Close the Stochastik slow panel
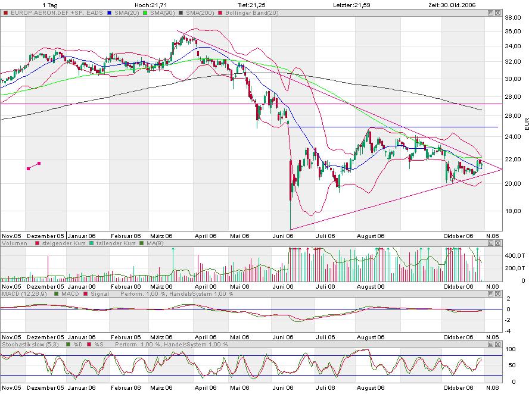Screen dimensions: 532x394 (497, 345)
